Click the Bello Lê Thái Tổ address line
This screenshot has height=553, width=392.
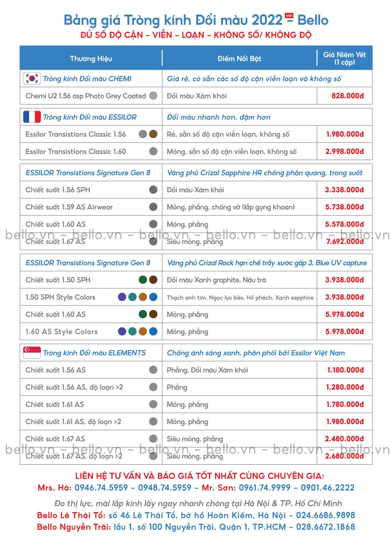point(196,515)
